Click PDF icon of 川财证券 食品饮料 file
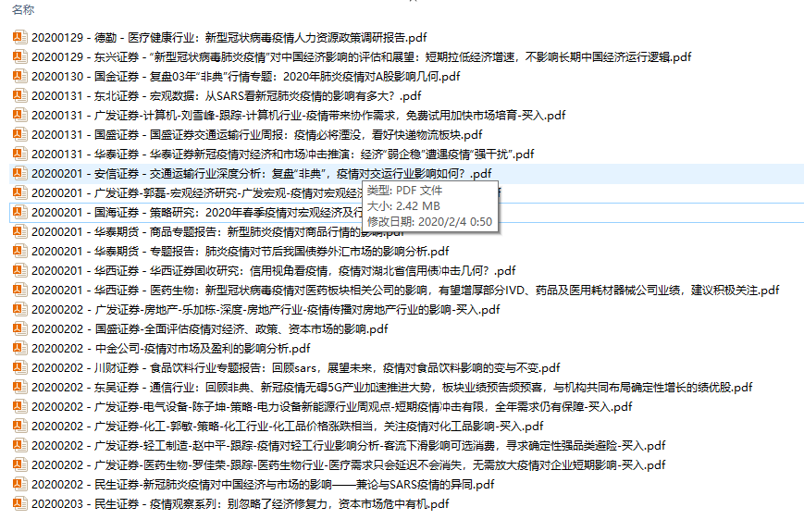This screenshot has width=804, height=532. pyautogui.click(x=20, y=367)
